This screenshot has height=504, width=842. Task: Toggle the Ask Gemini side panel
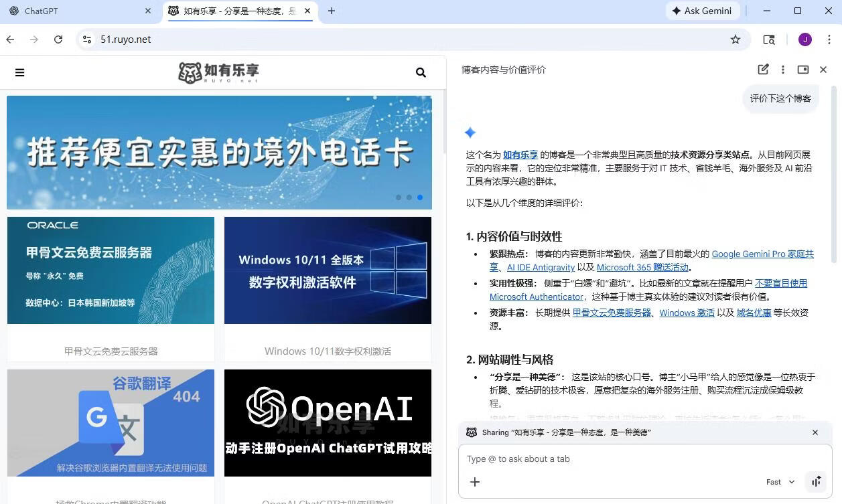coord(702,11)
